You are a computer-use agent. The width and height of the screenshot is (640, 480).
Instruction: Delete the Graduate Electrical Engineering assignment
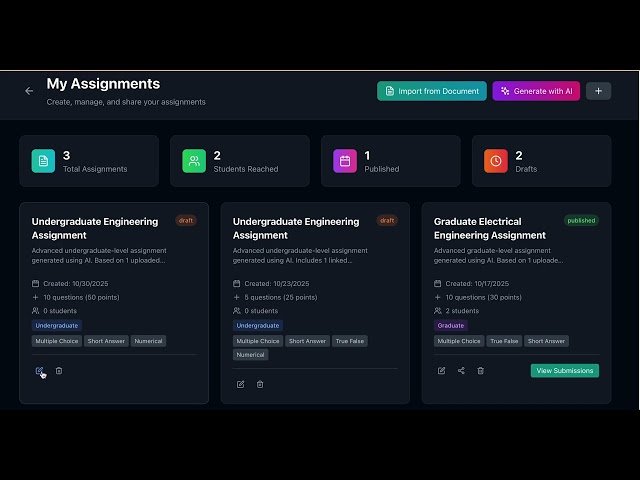(x=480, y=371)
